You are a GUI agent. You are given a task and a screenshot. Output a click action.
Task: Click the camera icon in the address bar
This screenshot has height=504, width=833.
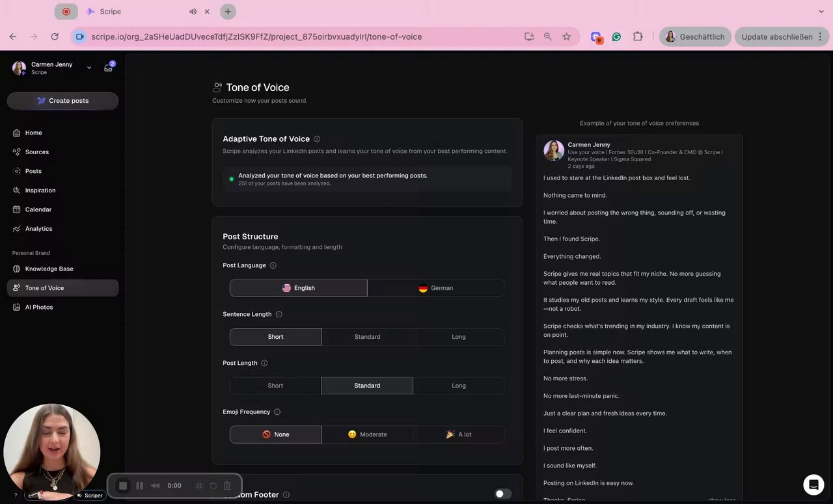[80, 37]
